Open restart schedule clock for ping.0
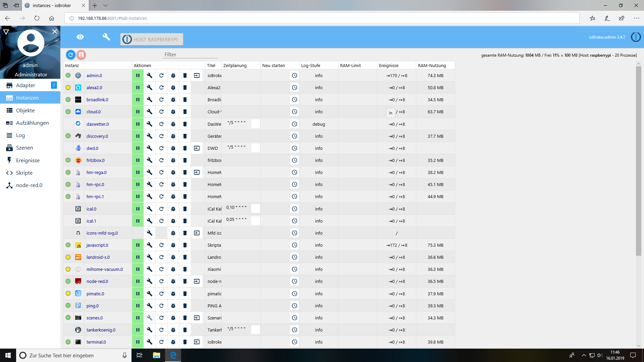 (294, 306)
